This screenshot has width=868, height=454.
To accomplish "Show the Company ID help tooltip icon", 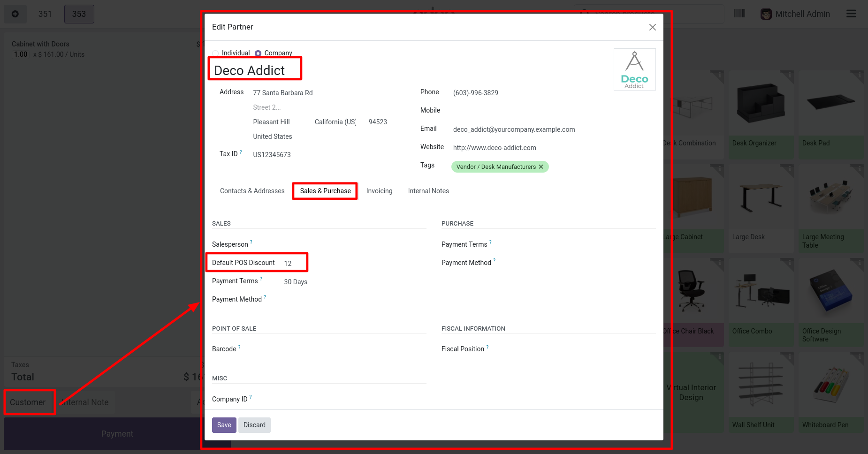I will tap(251, 397).
